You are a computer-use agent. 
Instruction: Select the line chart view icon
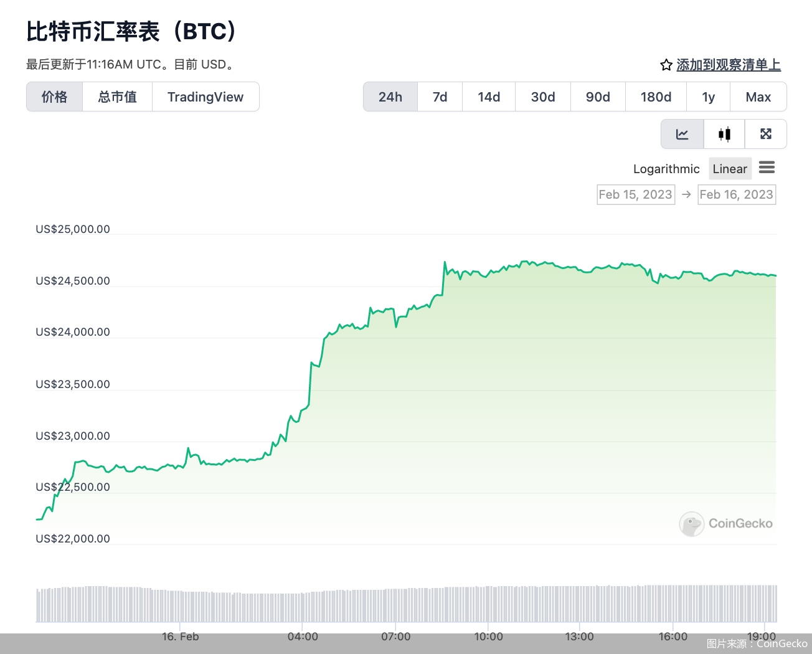coord(682,133)
